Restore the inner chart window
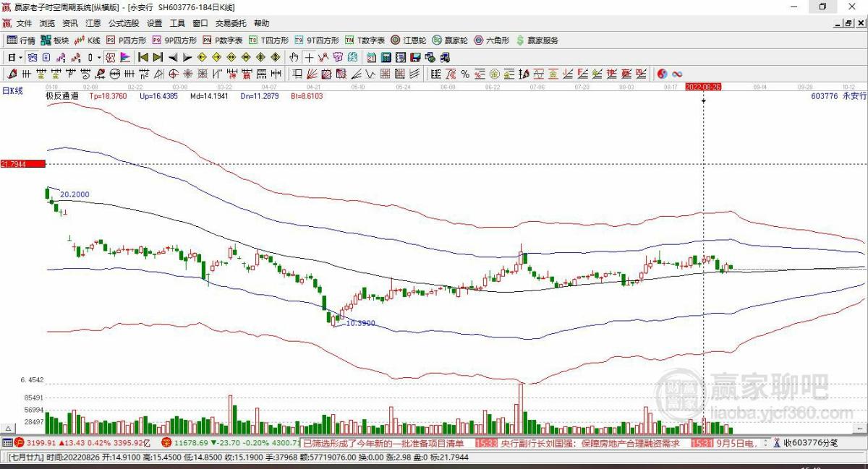Image resolution: width=868 pixels, height=469 pixels. coord(848,23)
